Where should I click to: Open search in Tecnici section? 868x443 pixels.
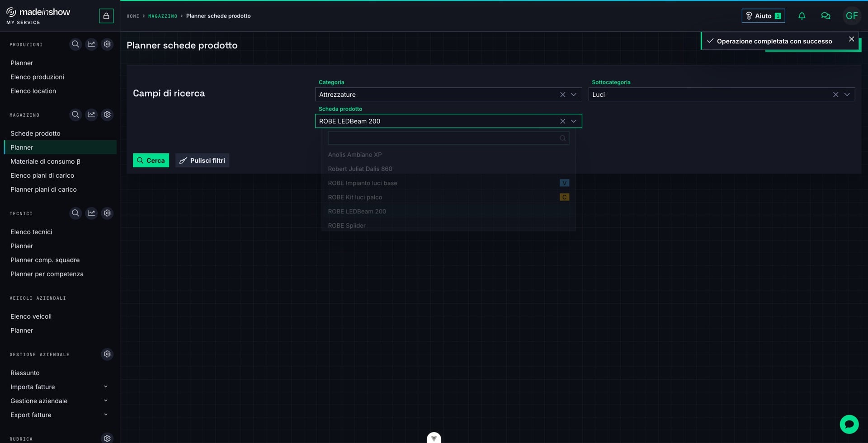click(75, 213)
